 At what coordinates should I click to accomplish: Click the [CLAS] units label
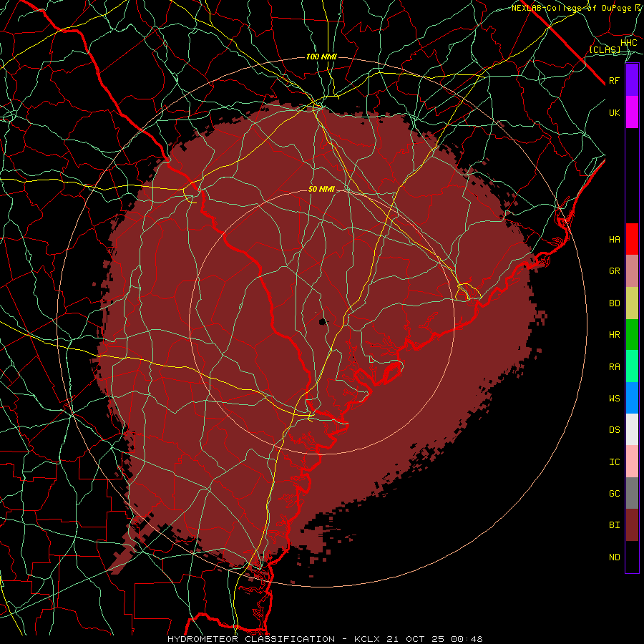605,49
